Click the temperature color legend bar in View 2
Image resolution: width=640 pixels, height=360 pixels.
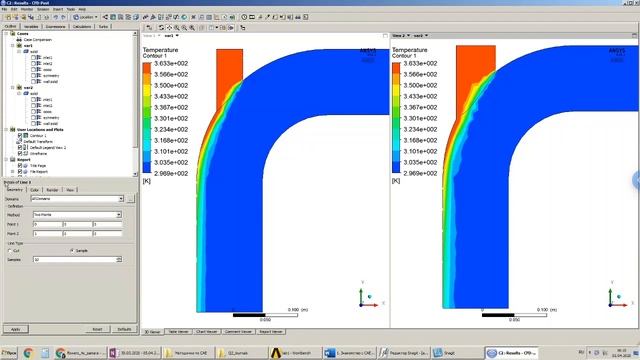coord(396,118)
